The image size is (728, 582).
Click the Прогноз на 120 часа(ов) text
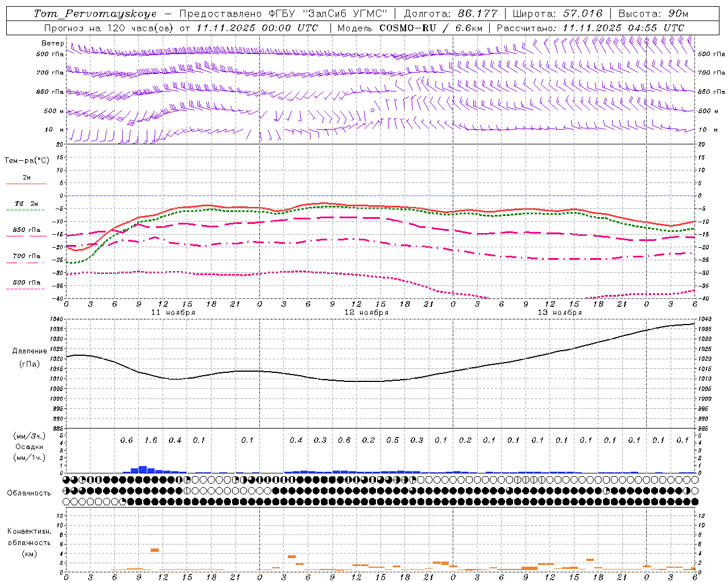pyautogui.click(x=110, y=28)
